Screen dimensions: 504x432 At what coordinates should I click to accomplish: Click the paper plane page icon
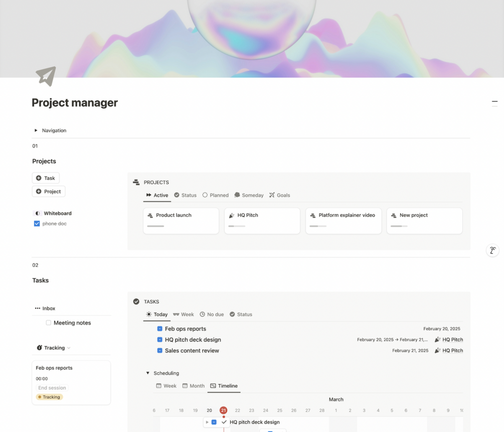(46, 76)
